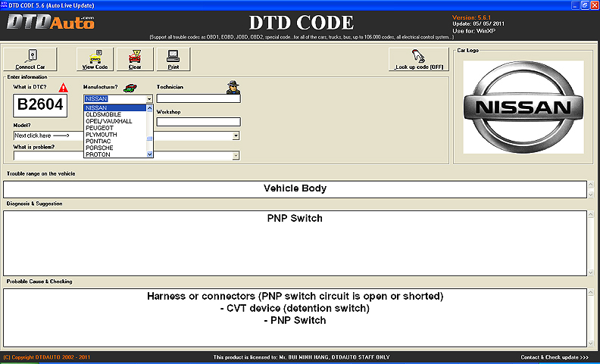Click the DTC code box showing B2604

coord(40,105)
